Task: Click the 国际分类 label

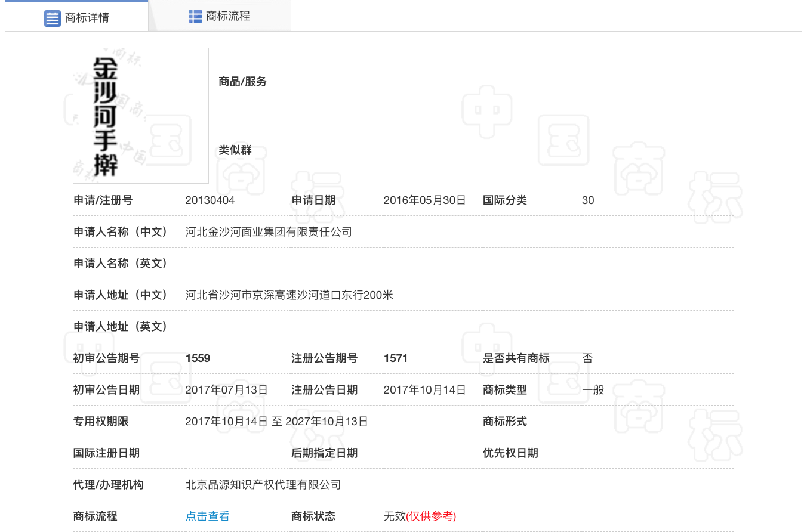Action: coord(505,200)
